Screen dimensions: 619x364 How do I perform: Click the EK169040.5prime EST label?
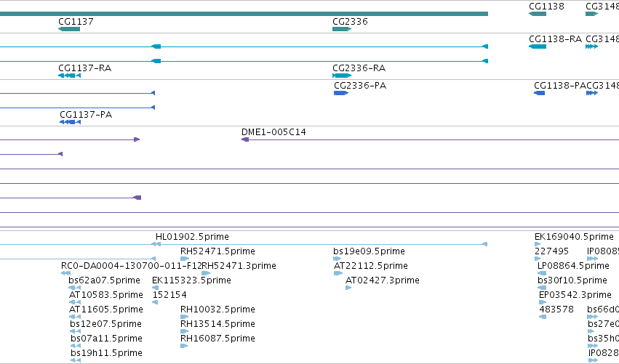coord(574,237)
